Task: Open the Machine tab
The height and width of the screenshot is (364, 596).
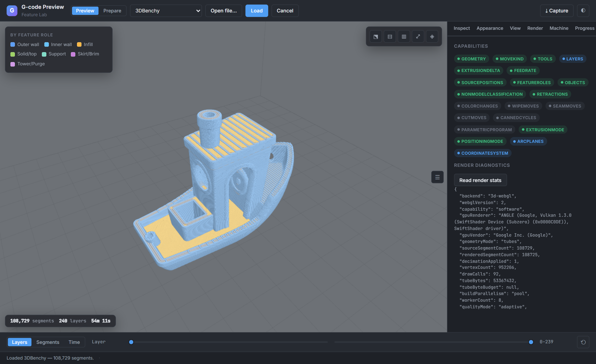Action: (x=559, y=28)
